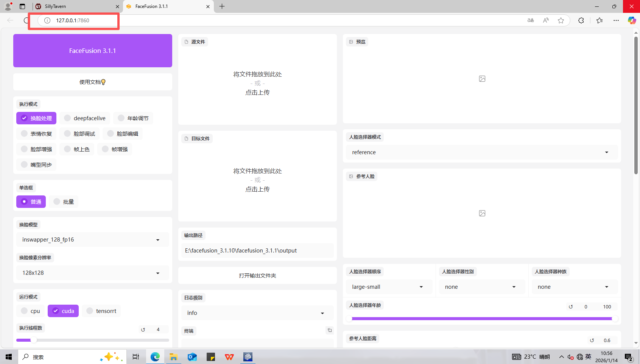640x364 pixels.
Task: Click the 参考人脸 image placeholder icon
Action: (x=482, y=213)
